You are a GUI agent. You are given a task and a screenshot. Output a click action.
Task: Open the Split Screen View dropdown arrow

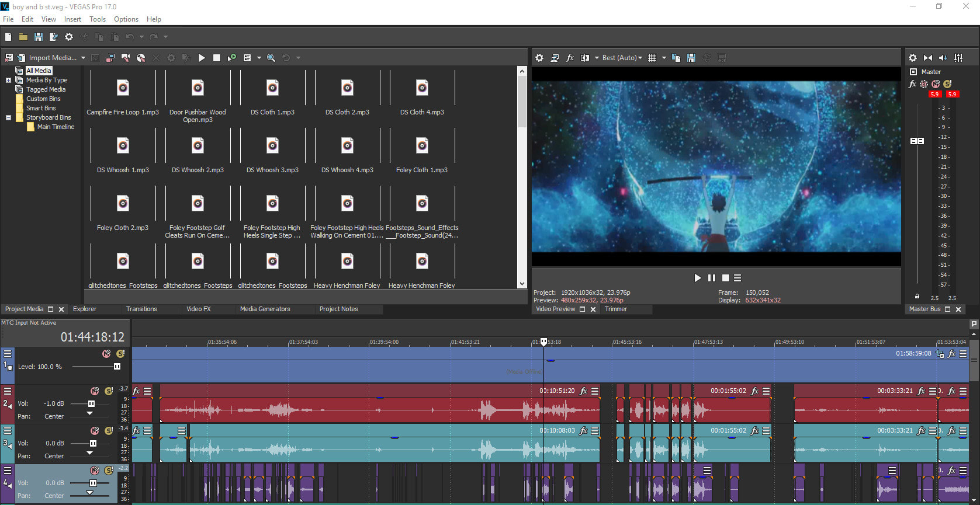coord(597,58)
